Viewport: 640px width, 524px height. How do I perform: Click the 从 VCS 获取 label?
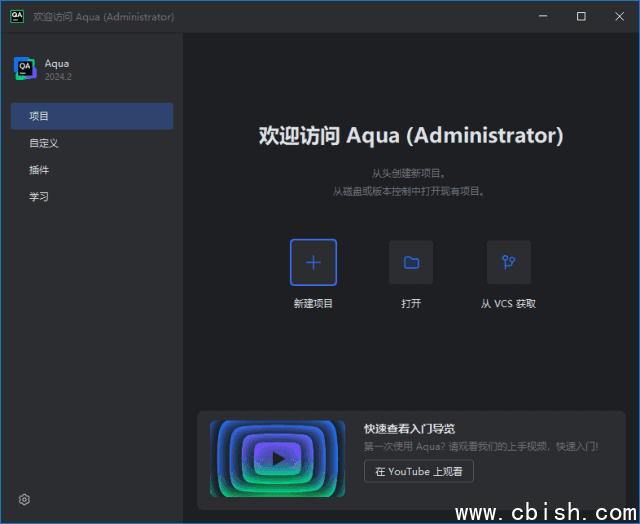click(508, 304)
